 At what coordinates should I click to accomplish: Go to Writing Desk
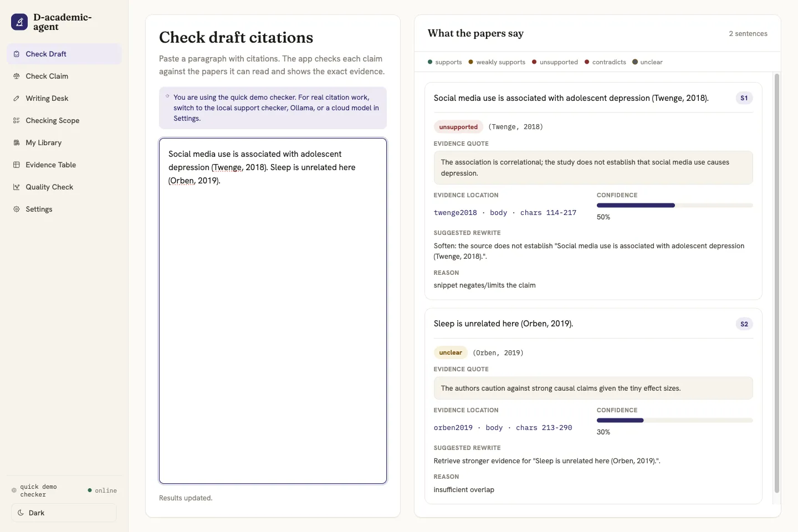point(64,98)
